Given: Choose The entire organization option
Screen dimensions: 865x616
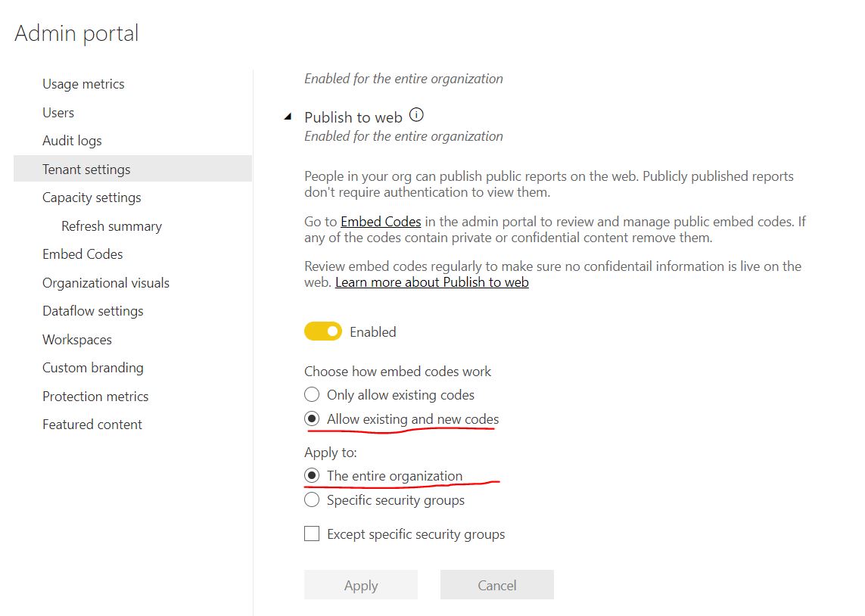Looking at the screenshot, I should [312, 475].
